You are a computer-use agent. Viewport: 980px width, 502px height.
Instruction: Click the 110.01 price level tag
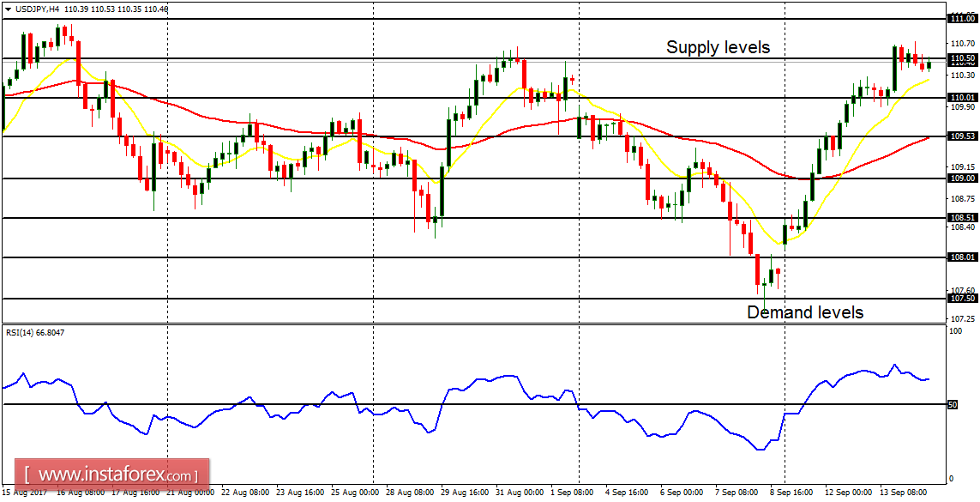click(x=961, y=97)
